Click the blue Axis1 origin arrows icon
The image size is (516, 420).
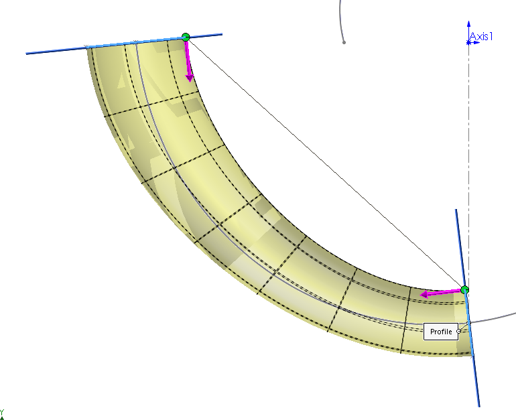tap(470, 42)
